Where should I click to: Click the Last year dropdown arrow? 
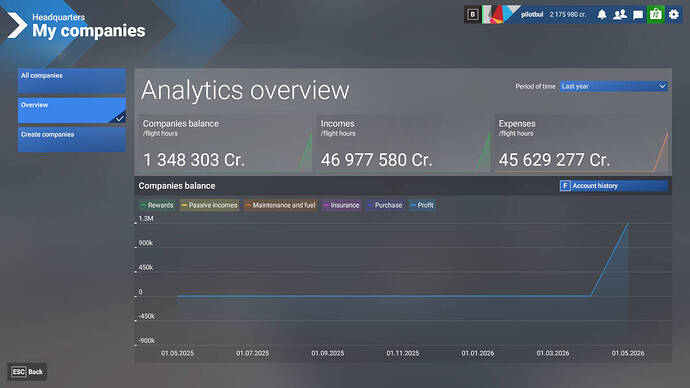click(x=662, y=86)
